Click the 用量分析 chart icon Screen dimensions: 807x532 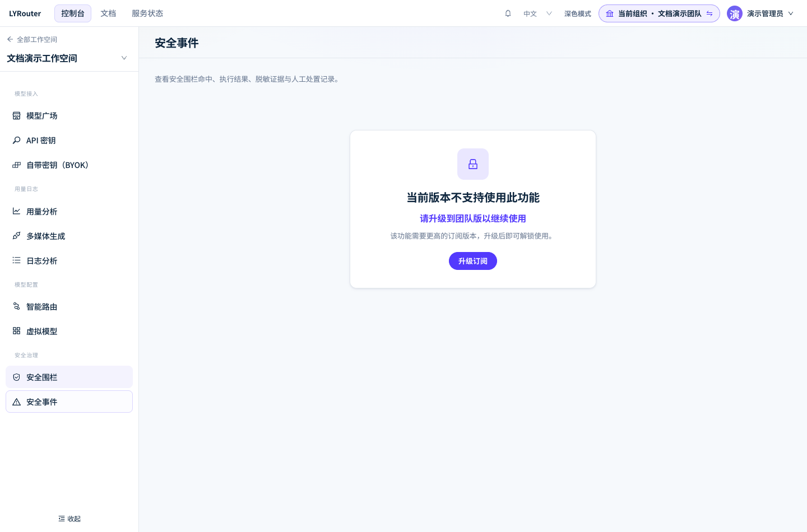[x=17, y=212]
